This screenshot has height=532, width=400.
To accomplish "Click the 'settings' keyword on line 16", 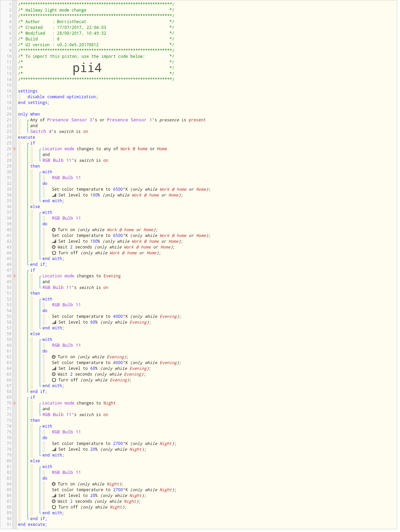I will tap(28, 91).
